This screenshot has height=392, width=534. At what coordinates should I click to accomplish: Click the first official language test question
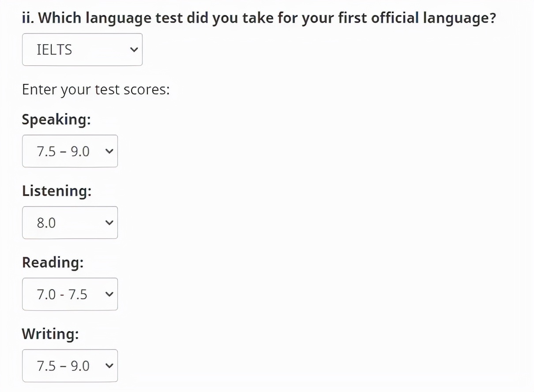[x=259, y=18]
